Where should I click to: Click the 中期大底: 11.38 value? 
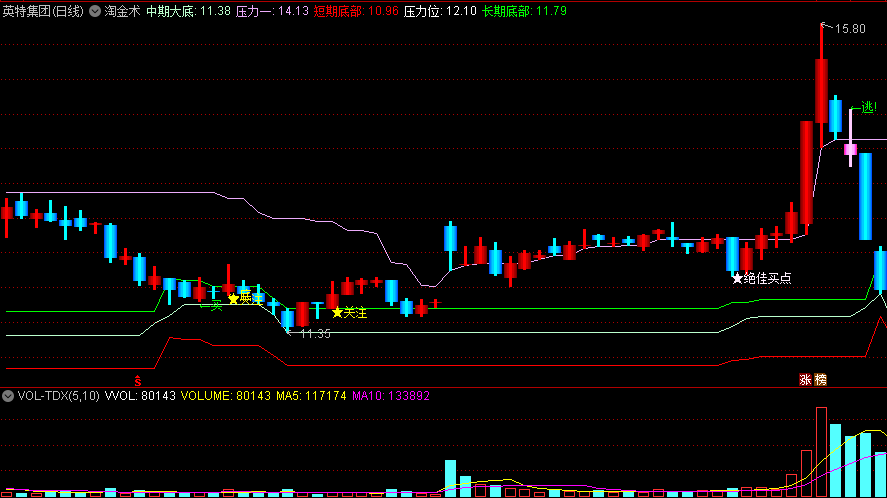pyautogui.click(x=188, y=11)
